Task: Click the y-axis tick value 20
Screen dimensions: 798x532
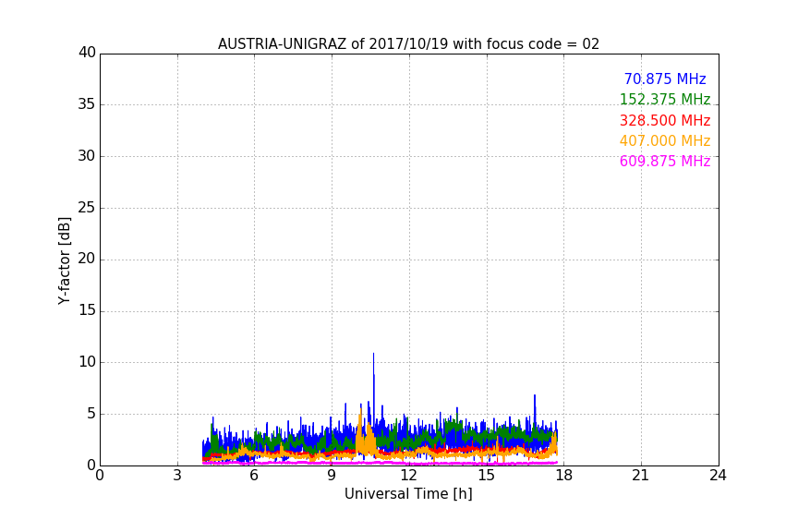Action: (87, 259)
